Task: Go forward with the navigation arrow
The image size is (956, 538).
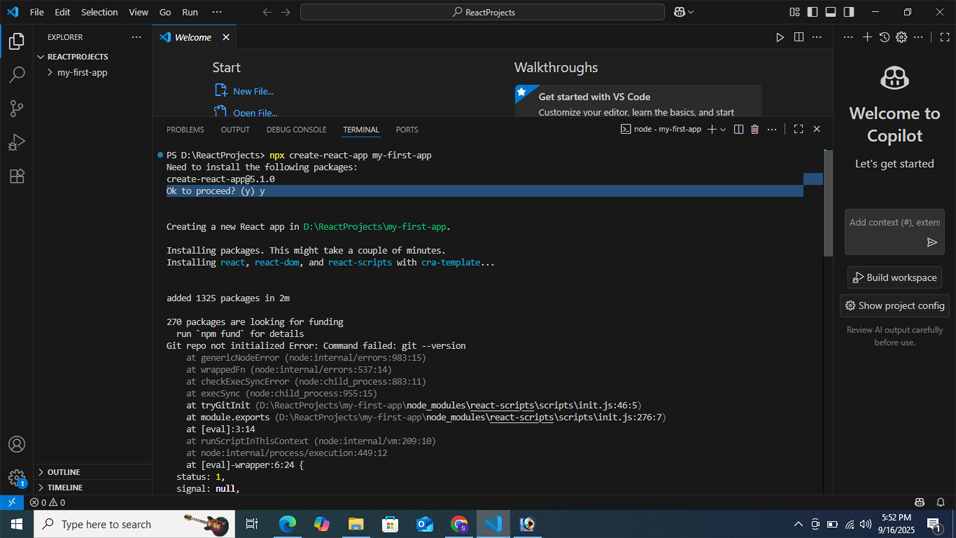Action: 285,12
